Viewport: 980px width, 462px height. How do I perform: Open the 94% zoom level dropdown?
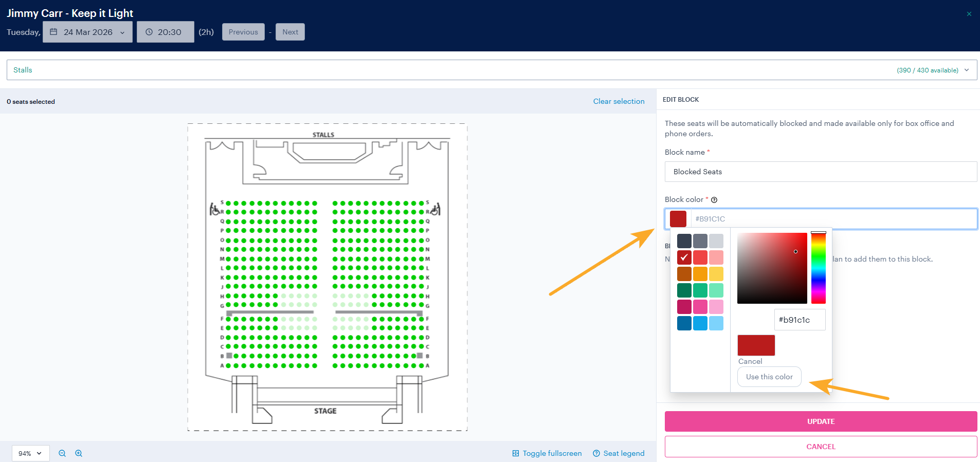[x=30, y=453]
